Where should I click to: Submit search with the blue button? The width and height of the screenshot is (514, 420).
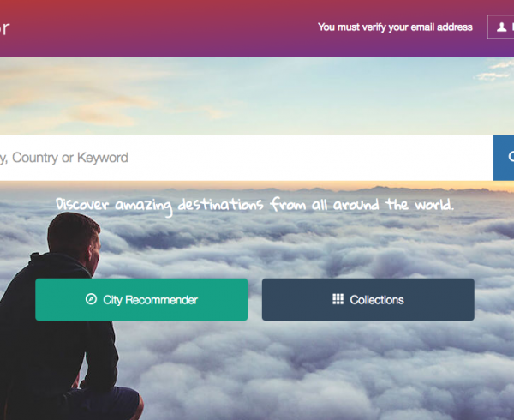tap(504, 158)
